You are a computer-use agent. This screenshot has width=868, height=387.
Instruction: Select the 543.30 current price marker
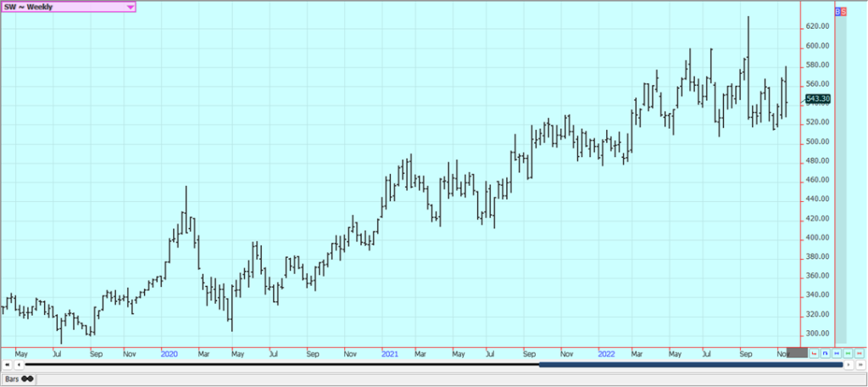coord(818,98)
